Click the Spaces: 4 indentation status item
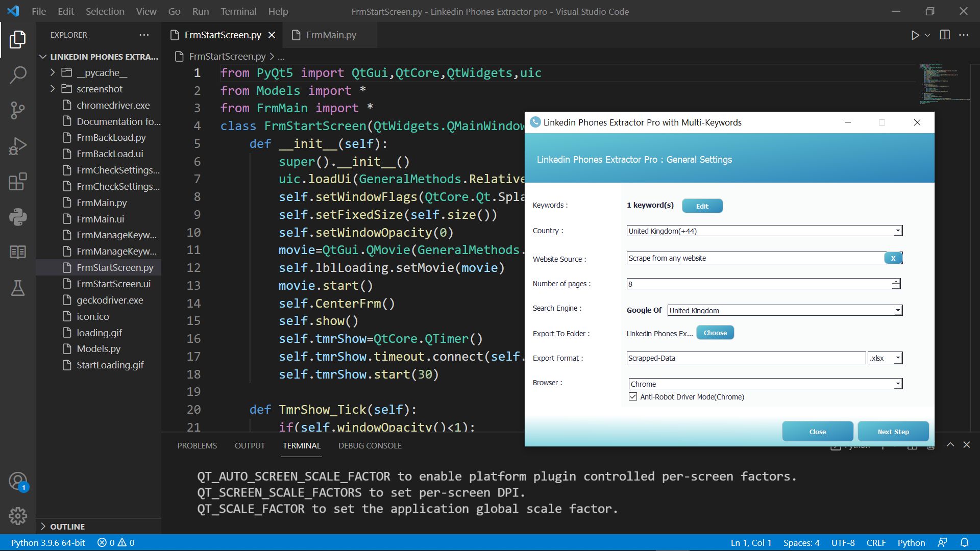The width and height of the screenshot is (980, 551). point(801,543)
